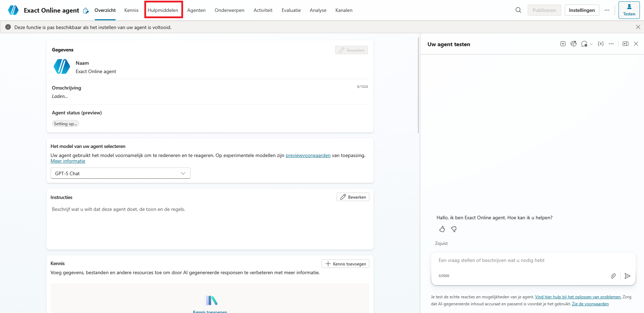Open test panel more options ellipsis
The image size is (644, 313).
pyautogui.click(x=611, y=44)
